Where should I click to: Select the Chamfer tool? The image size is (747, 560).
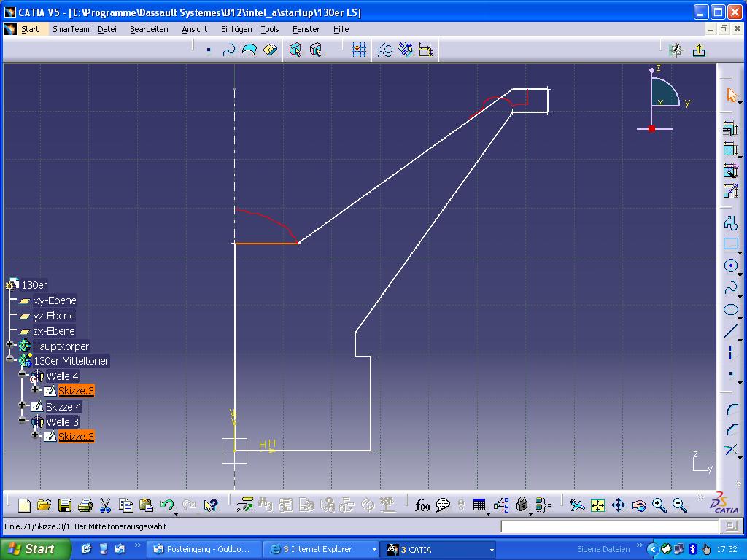[731, 429]
